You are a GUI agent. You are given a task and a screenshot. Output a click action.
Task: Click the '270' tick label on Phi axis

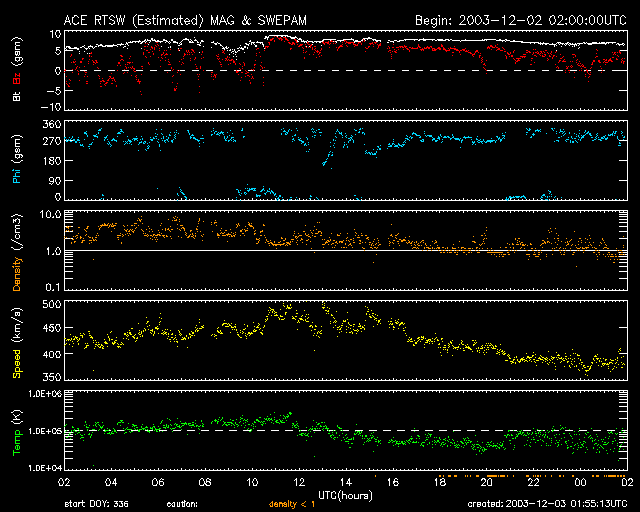(52, 142)
